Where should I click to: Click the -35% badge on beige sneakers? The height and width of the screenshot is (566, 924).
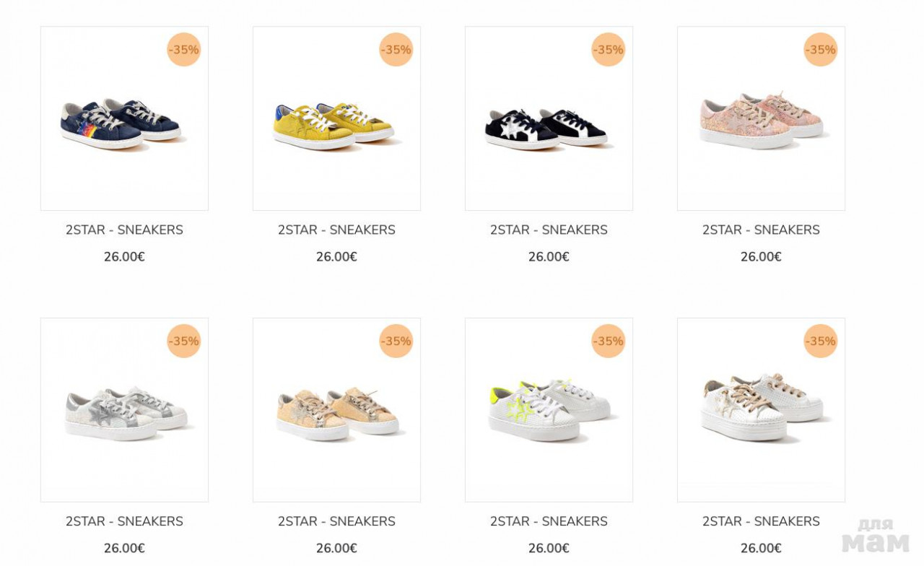pos(396,341)
